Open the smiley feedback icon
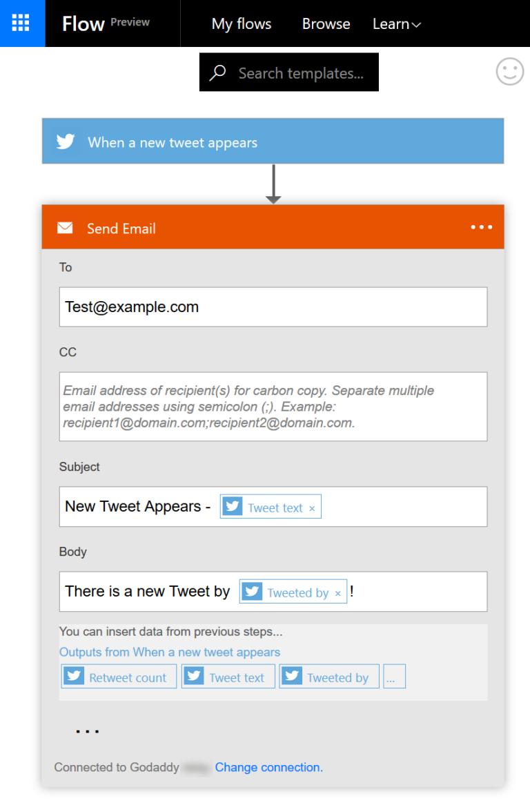This screenshot has height=812, width=530. (x=509, y=71)
